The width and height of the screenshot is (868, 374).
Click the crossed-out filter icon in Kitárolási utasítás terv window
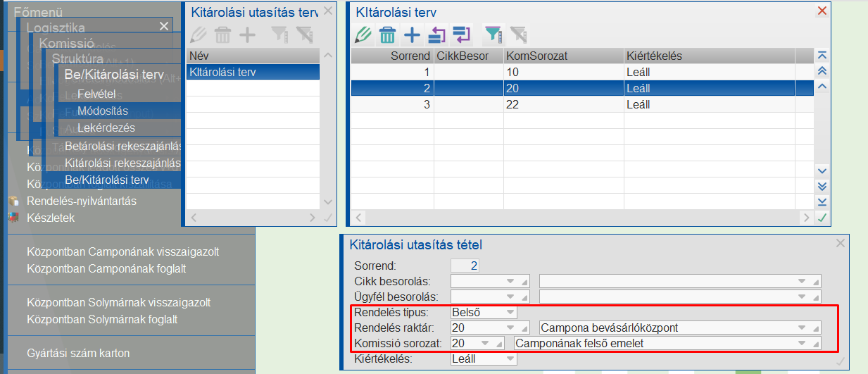pyautogui.click(x=304, y=34)
